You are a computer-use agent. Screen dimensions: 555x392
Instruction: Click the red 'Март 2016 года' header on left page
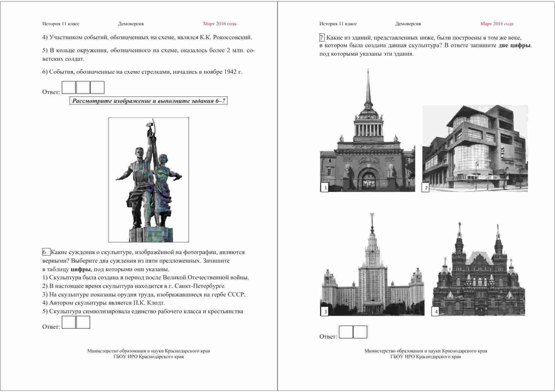(220, 24)
